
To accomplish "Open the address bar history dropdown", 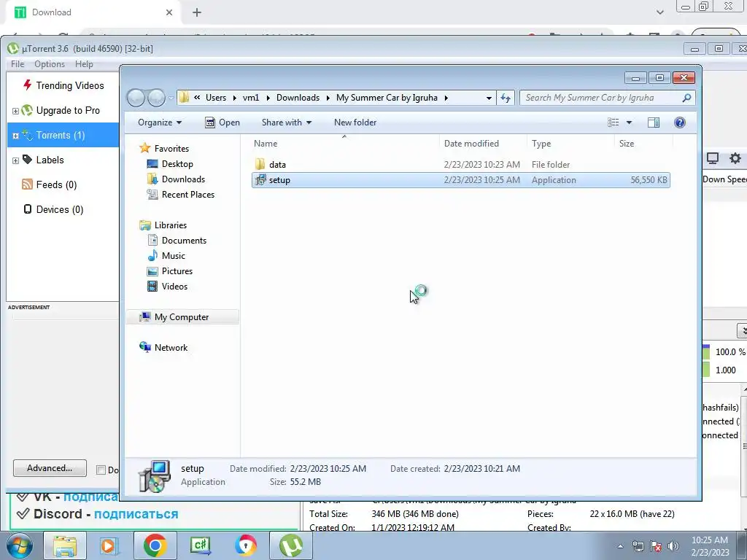I will [x=489, y=98].
